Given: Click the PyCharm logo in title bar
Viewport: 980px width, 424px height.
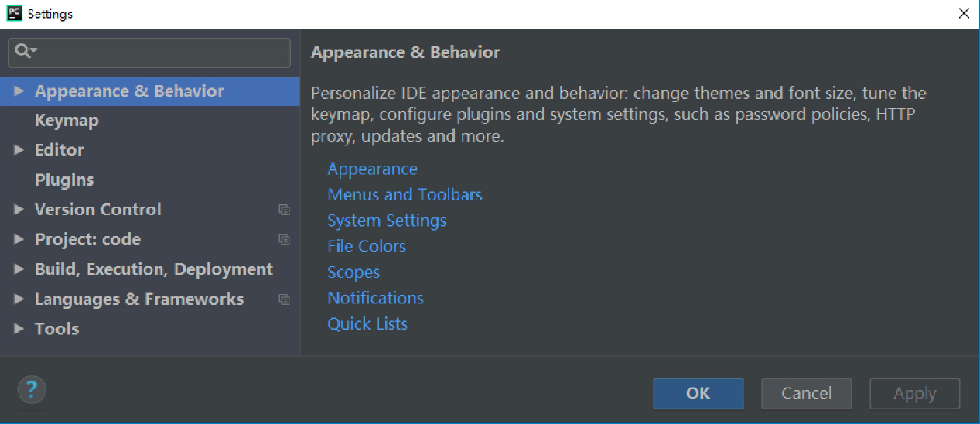Looking at the screenshot, I should [x=14, y=13].
